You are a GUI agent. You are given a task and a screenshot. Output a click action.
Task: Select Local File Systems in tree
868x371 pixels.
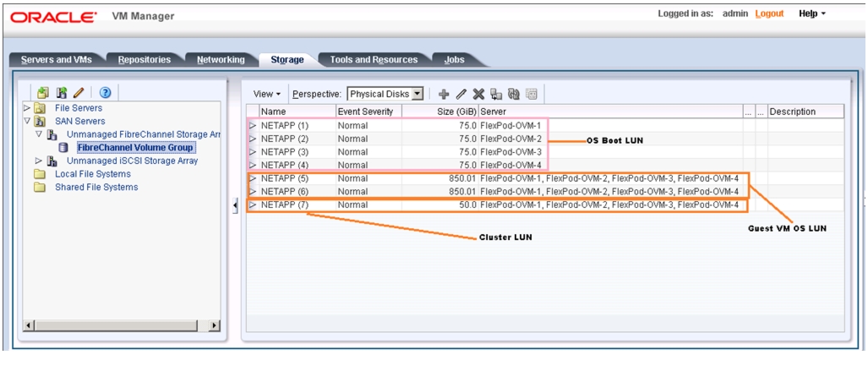click(92, 174)
